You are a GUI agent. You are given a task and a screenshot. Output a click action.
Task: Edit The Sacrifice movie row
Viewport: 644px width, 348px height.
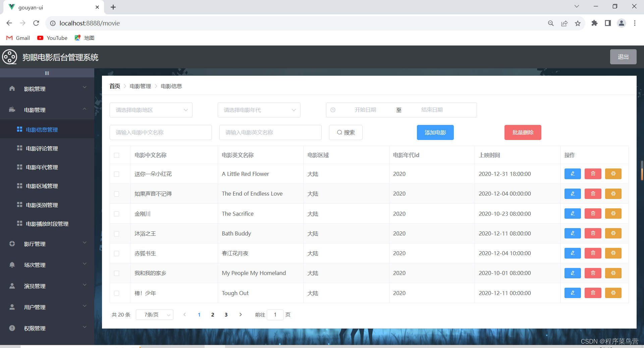click(573, 214)
